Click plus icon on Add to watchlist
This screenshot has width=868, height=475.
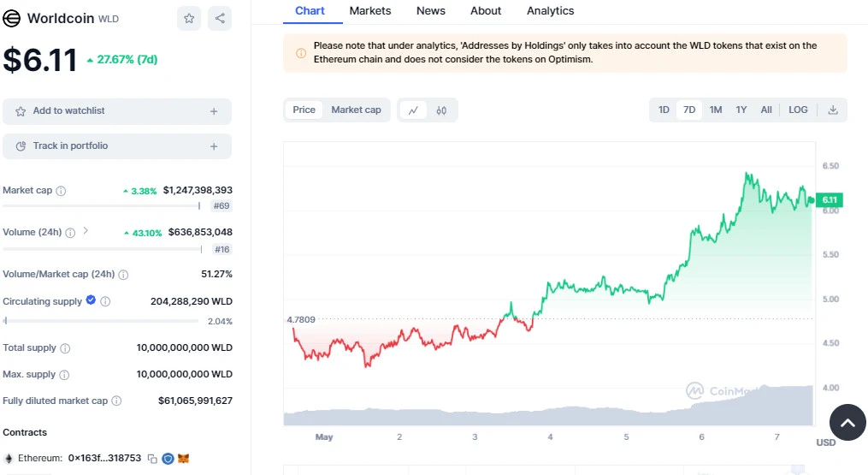(214, 111)
